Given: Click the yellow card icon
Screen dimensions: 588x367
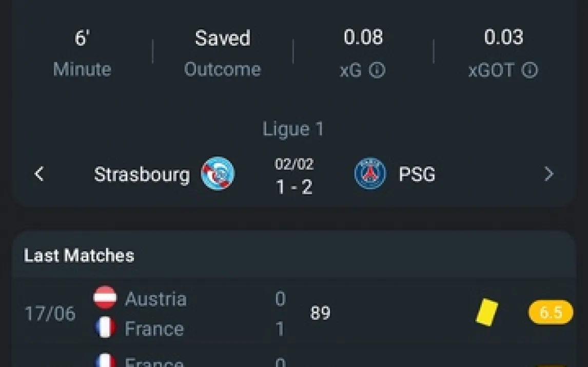Looking at the screenshot, I should [x=486, y=312].
